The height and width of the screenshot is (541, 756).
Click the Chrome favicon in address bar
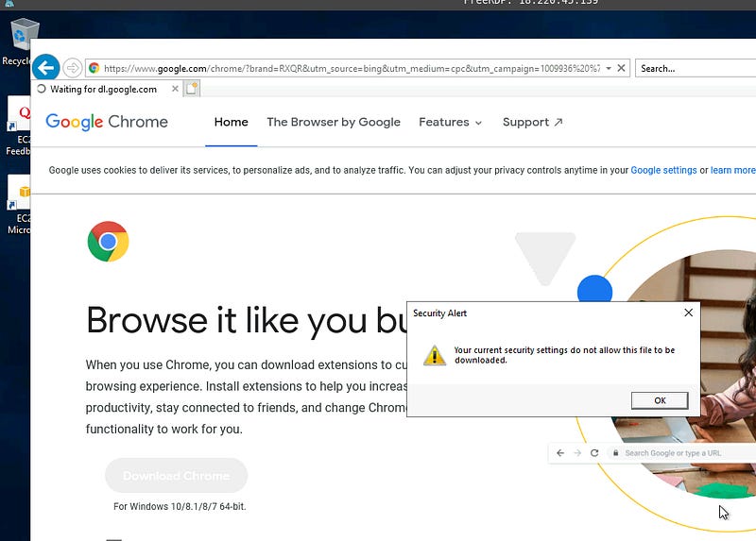coord(94,68)
